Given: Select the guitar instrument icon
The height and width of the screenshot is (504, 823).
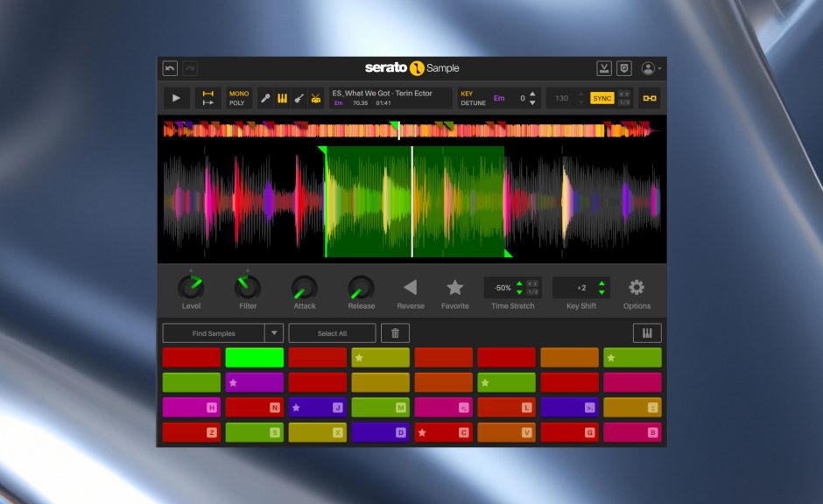Looking at the screenshot, I should click(299, 98).
